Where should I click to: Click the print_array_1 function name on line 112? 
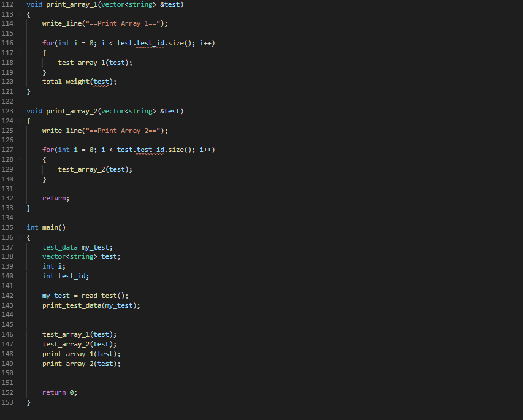72,4
